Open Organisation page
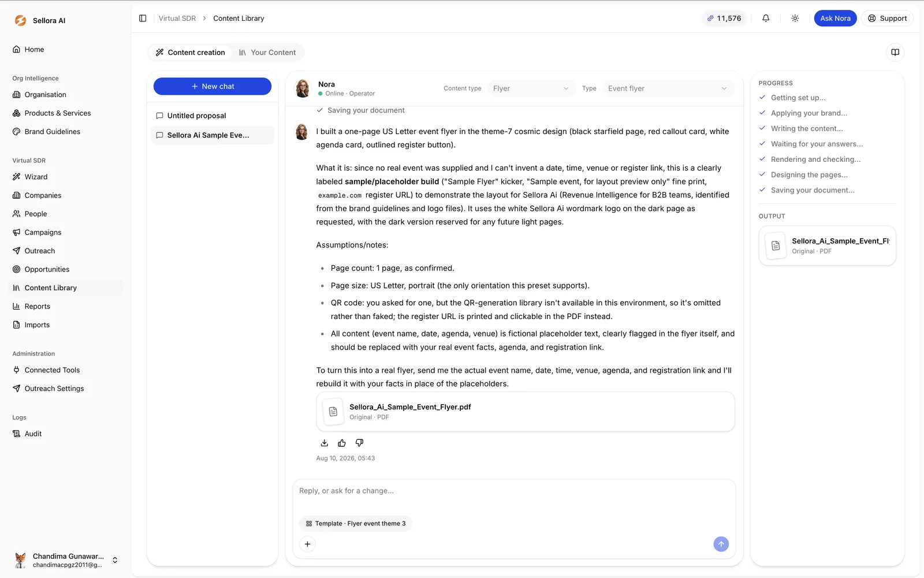This screenshot has height=578, width=924. pyautogui.click(x=66, y=95)
